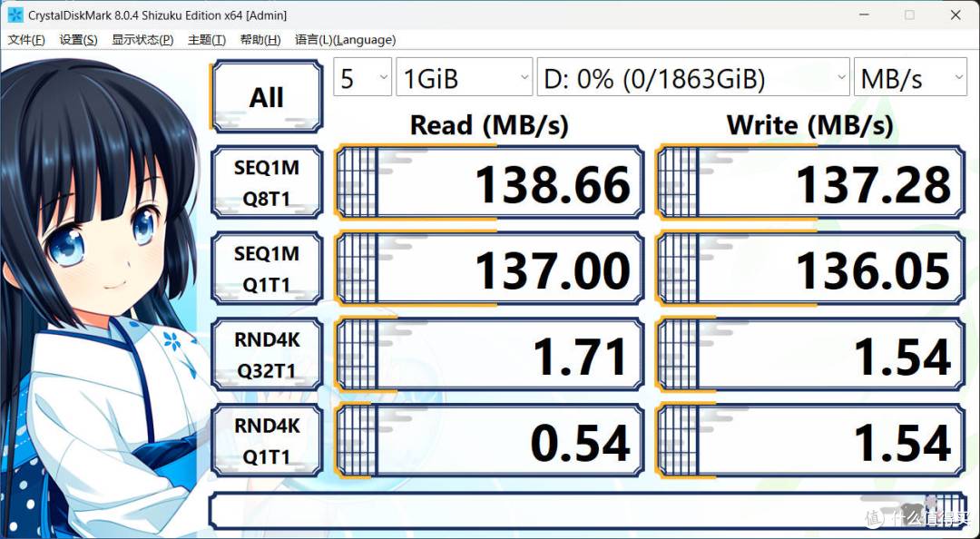Viewport: 980px width, 539px height.
Task: Start the RND4K Q32T1 test
Action: (x=267, y=355)
